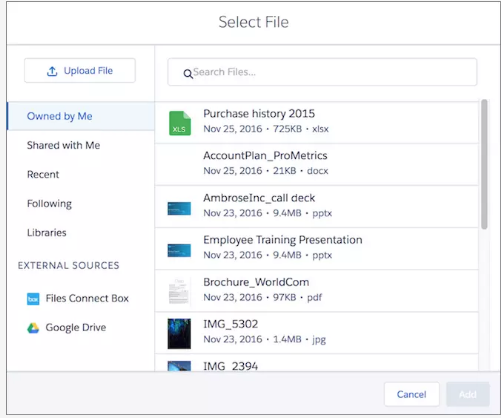This screenshot has width=501, height=418.
Task: Click the search magnifier icon
Action: [188, 74]
